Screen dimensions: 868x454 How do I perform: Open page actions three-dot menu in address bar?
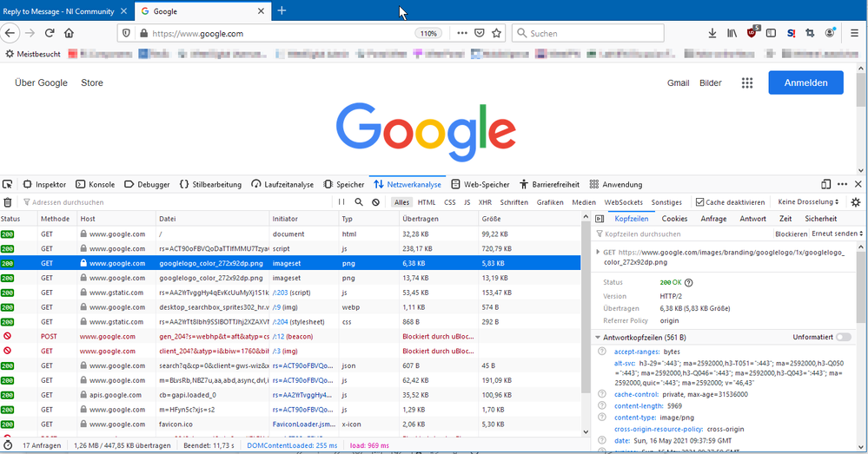(x=461, y=33)
